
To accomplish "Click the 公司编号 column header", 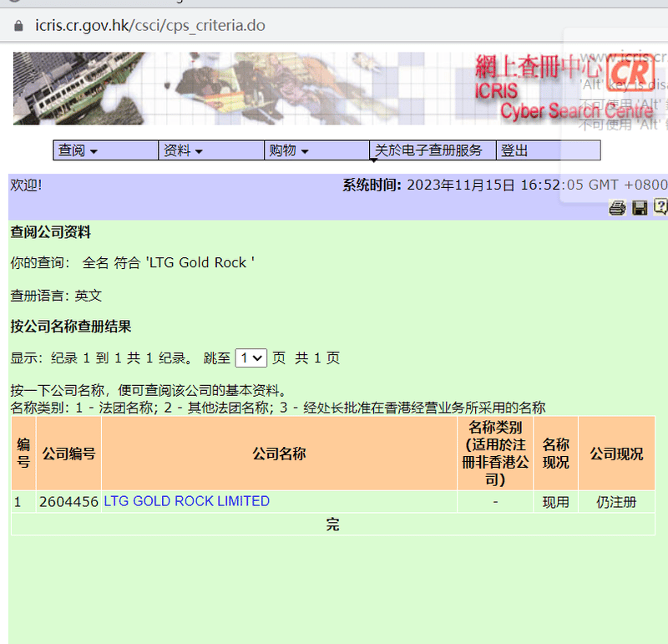I will [68, 454].
